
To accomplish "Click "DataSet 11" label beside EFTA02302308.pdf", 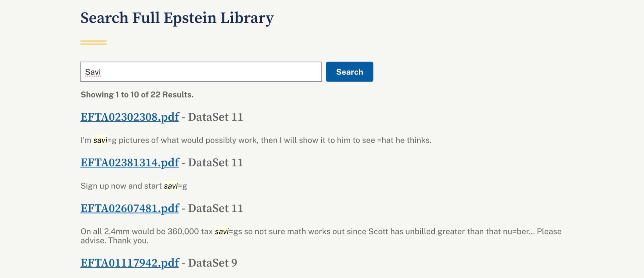I will 215,117.
